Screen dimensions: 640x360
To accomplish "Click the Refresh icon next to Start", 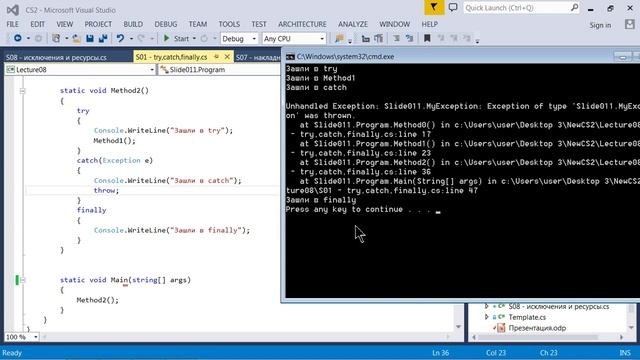I will [x=204, y=38].
